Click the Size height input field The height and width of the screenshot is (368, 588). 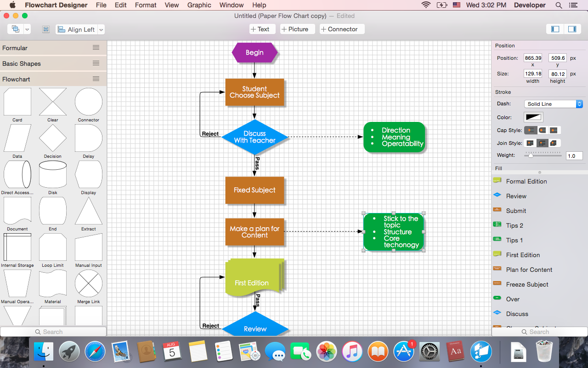pyautogui.click(x=558, y=74)
